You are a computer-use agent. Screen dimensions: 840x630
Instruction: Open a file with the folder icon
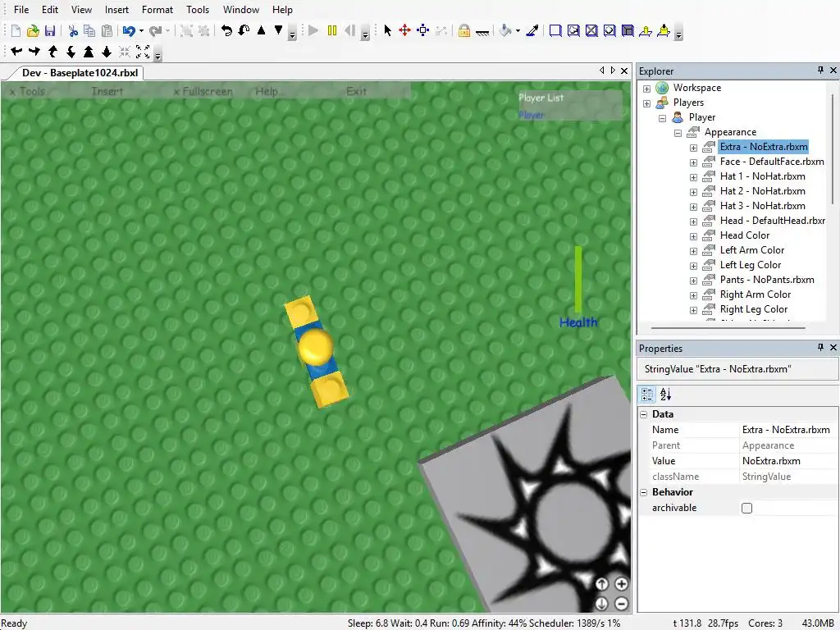pos(33,31)
